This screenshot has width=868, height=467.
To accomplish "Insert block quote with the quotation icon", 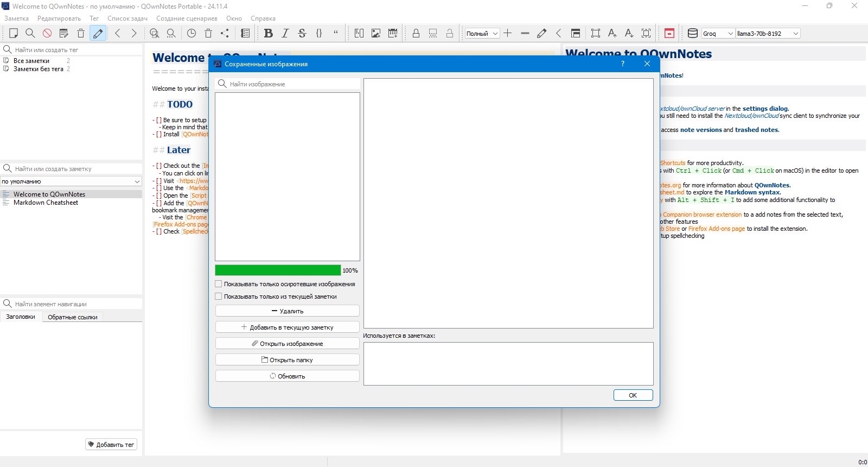I will pos(336,33).
